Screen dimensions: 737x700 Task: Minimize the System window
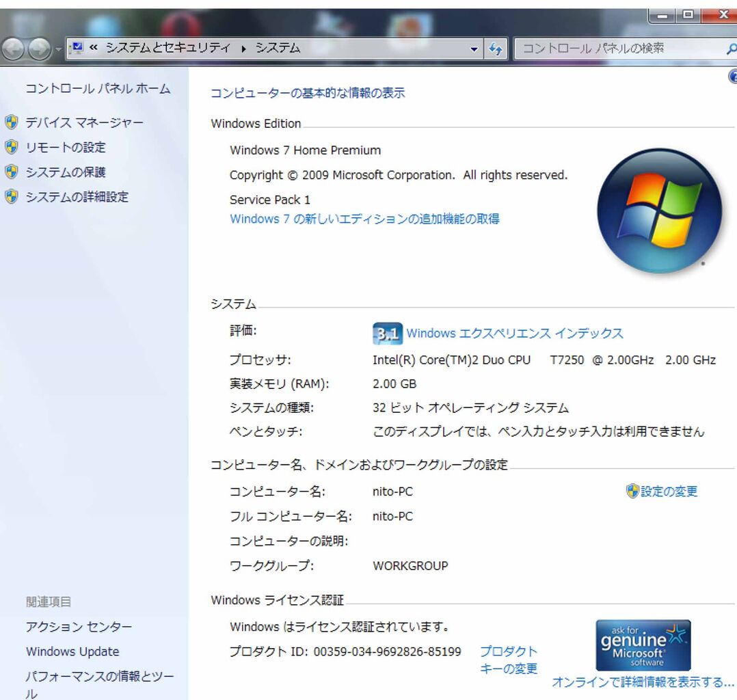(662, 16)
